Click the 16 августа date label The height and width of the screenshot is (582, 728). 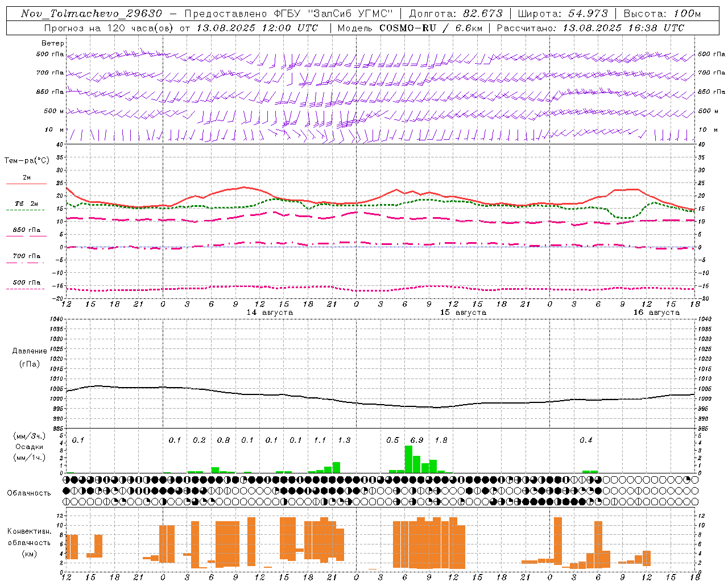pyautogui.click(x=656, y=313)
